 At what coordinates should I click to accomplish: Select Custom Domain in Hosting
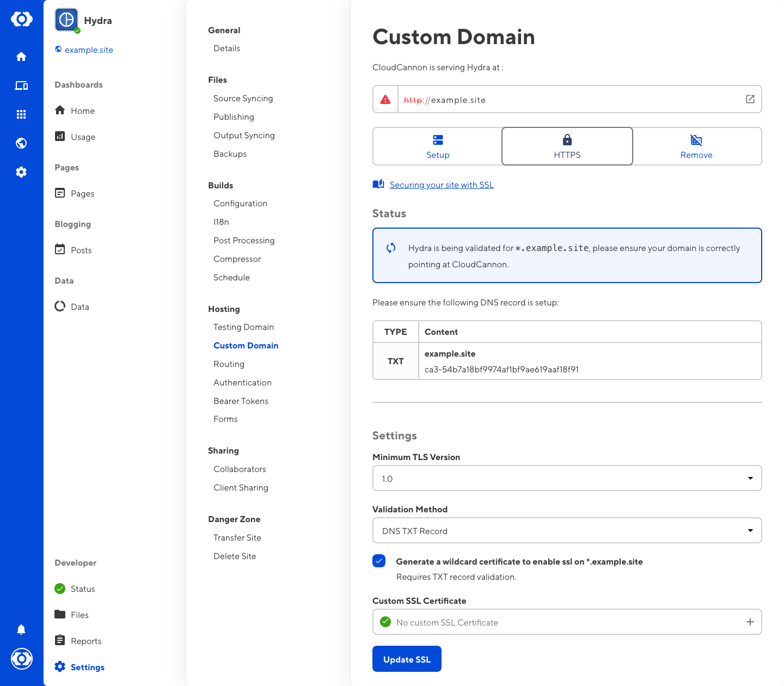pyautogui.click(x=246, y=346)
